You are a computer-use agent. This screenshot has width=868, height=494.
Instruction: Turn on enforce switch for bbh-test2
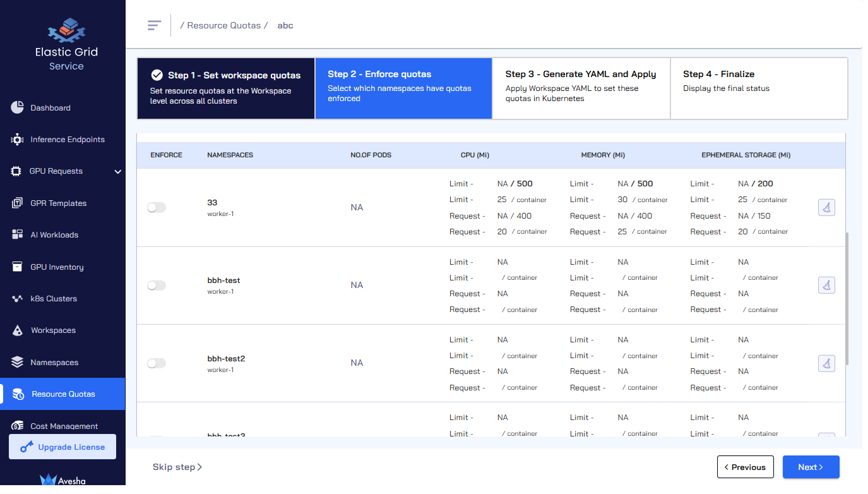(x=156, y=363)
